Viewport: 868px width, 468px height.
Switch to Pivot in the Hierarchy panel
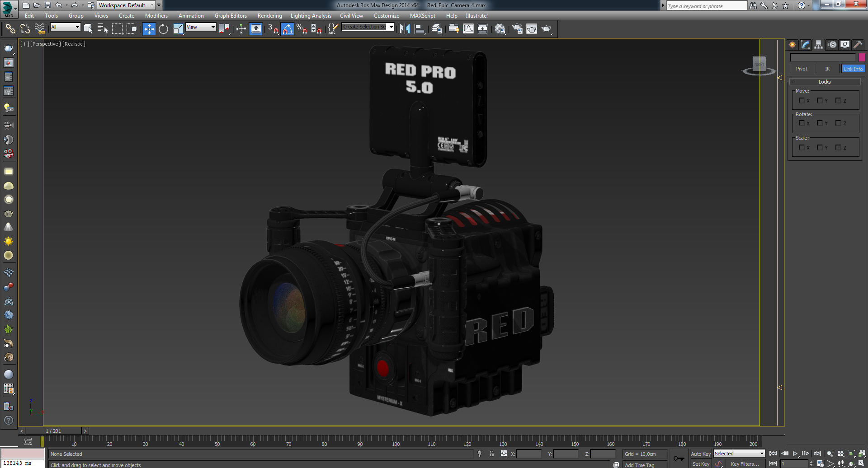pos(801,68)
